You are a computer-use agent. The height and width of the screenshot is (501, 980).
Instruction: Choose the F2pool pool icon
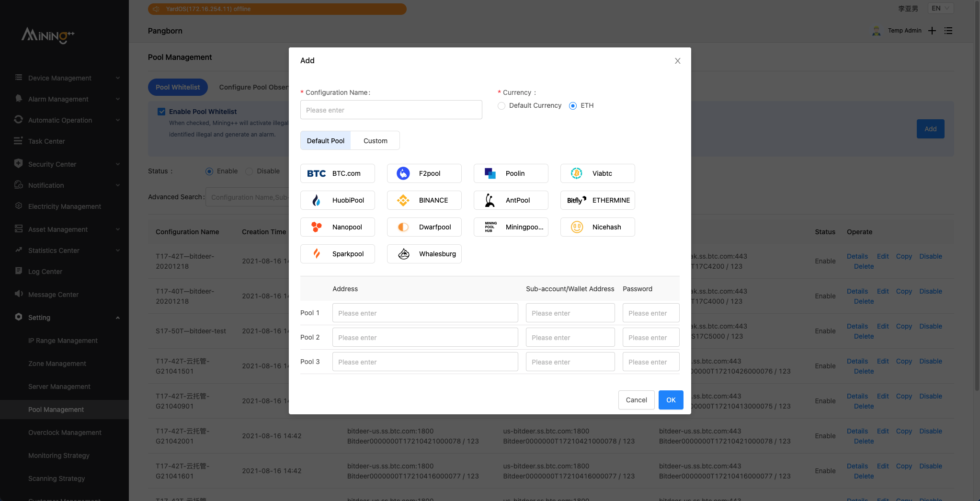click(403, 173)
